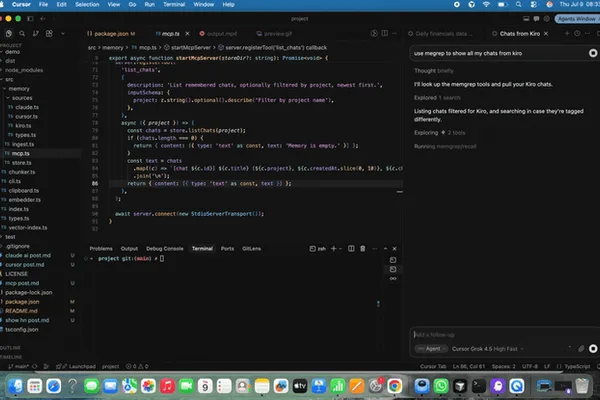
Task: Toggle the primary sidebar from the title bar
Action: pos(30,18)
